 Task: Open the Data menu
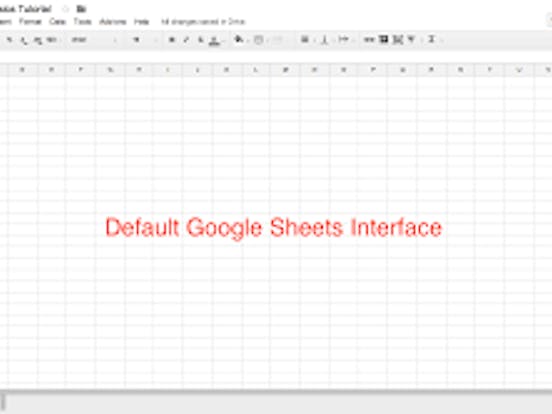[x=57, y=22]
